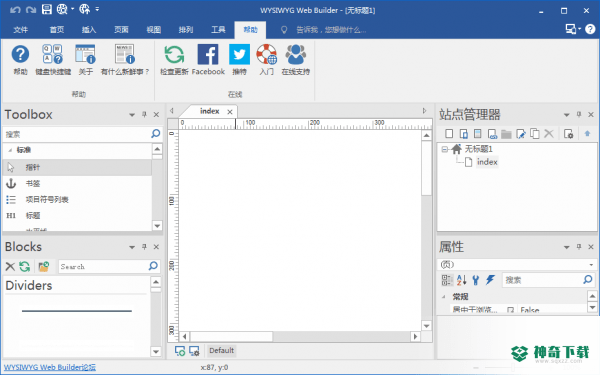Click the help question mark at top right
The width and height of the screenshot is (600, 375).
[x=590, y=29]
